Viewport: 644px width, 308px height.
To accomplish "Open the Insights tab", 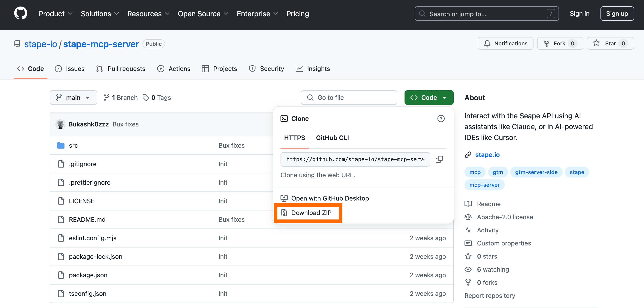I will click(x=313, y=69).
